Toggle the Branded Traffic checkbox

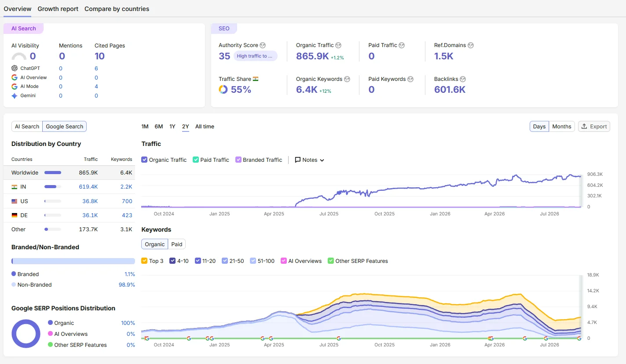pyautogui.click(x=238, y=160)
